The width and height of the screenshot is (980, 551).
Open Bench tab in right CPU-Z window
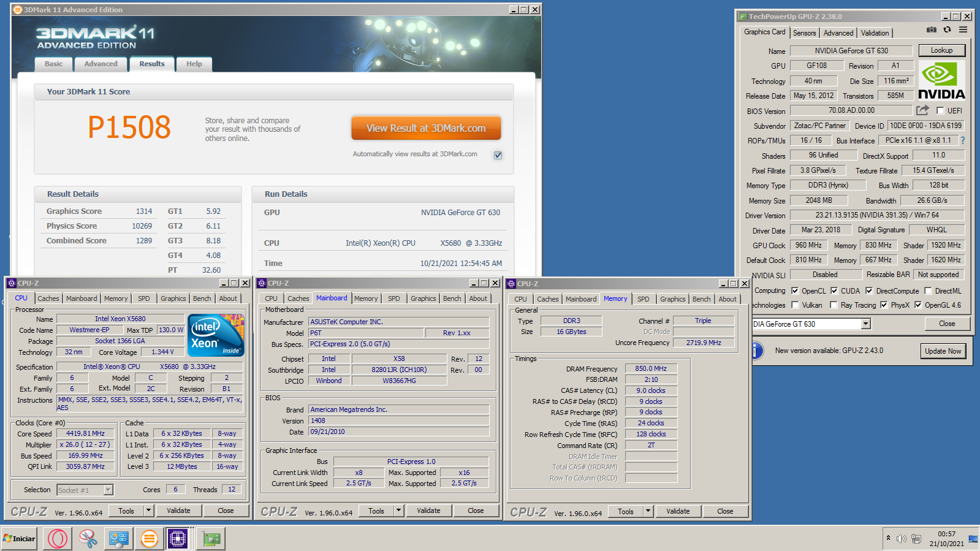tap(701, 299)
